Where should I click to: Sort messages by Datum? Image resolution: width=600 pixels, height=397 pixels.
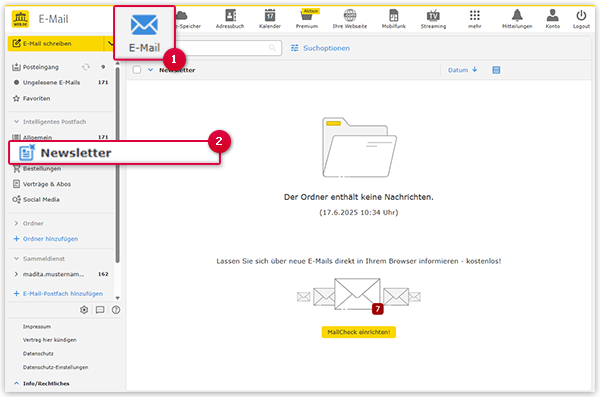(463, 70)
